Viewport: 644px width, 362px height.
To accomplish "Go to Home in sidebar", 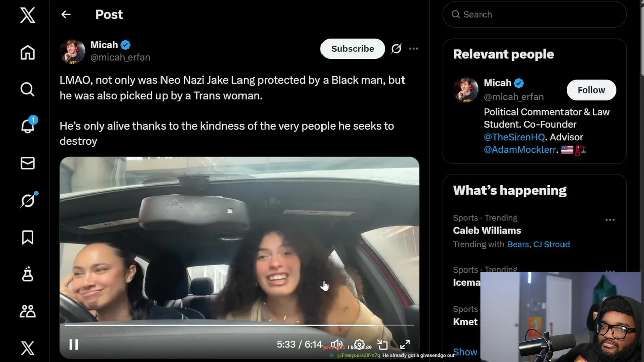I will pos(28,52).
